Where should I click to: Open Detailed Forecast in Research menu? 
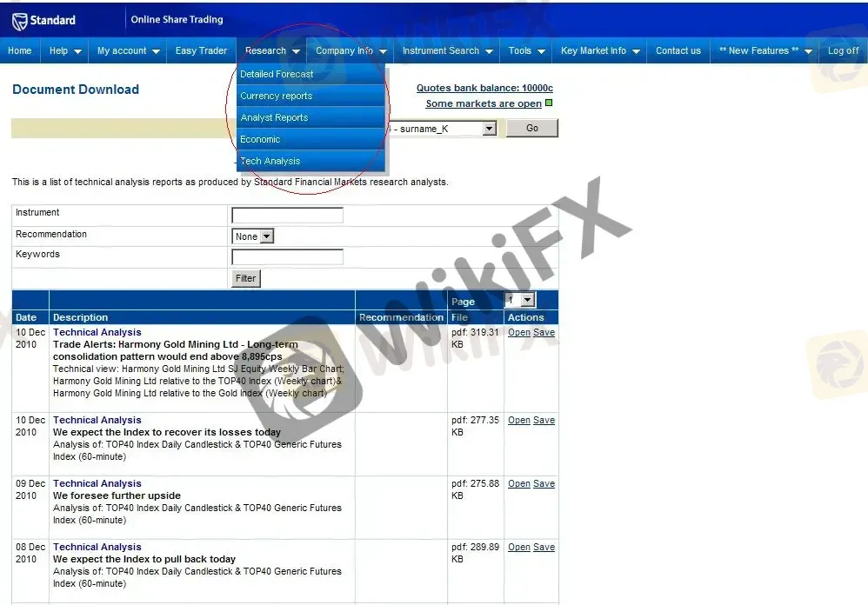(277, 74)
